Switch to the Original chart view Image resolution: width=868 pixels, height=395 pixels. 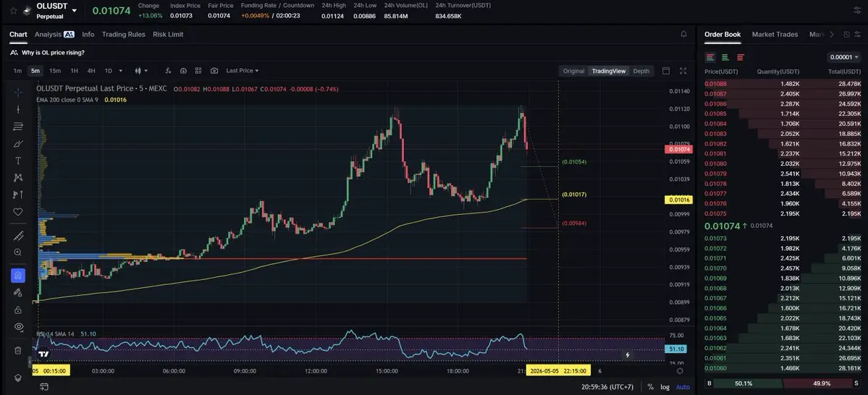coord(573,71)
